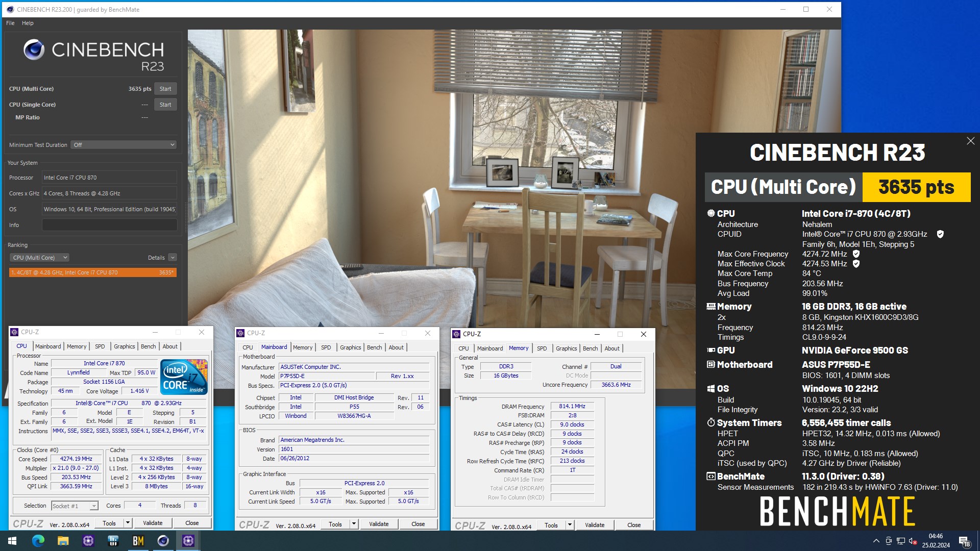This screenshot has width=980, height=551.
Task: Click the Model P7P55D-E field
Action: pyautogui.click(x=326, y=376)
